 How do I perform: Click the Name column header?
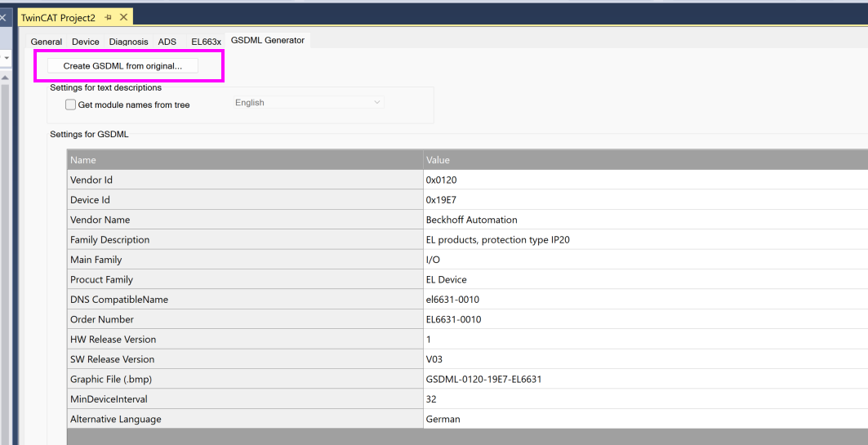point(245,160)
